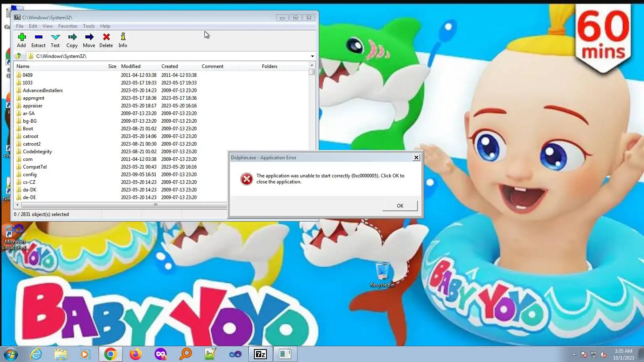This screenshot has width=644, height=362.
Task: Click the green Add toolbar icon
Action: tap(22, 37)
